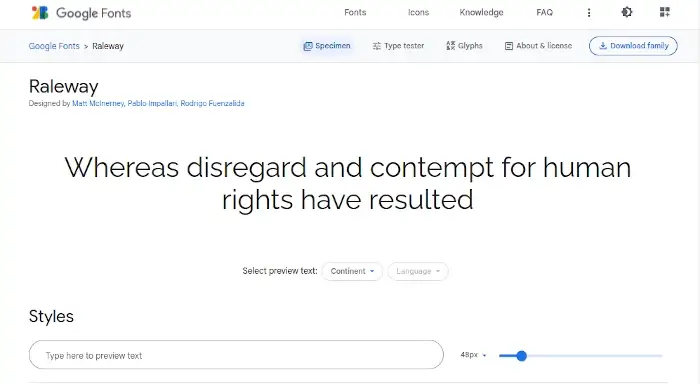
Task: Switch to the Type tester tab
Action: pos(398,46)
